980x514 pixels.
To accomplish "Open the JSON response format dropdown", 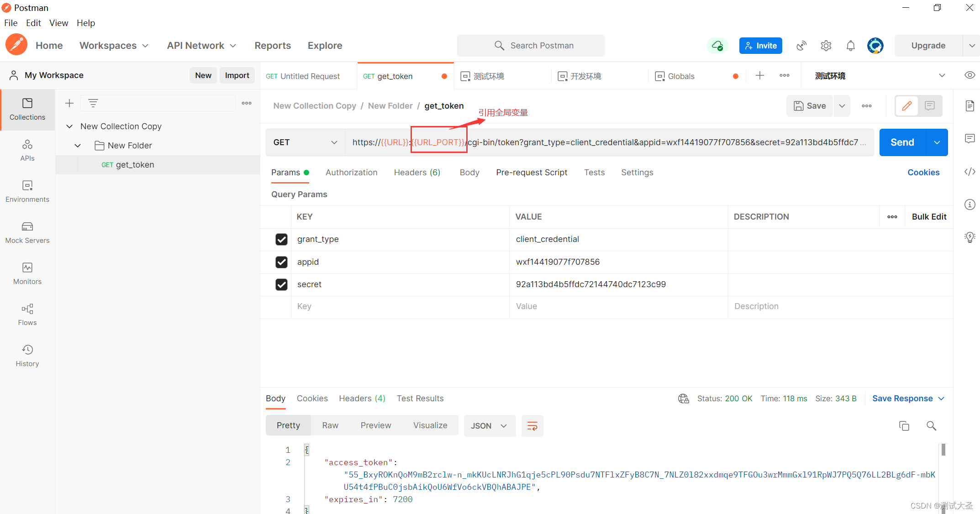I will pyautogui.click(x=489, y=426).
